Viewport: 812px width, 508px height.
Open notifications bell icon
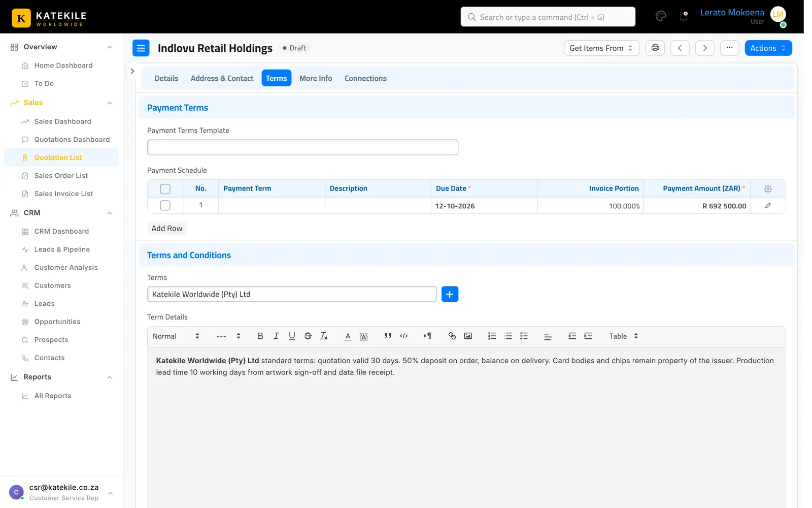pos(684,17)
